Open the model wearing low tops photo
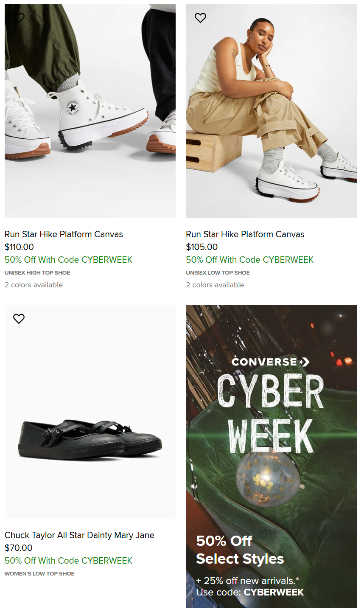Screen dimensions: 364x615 click(x=272, y=111)
